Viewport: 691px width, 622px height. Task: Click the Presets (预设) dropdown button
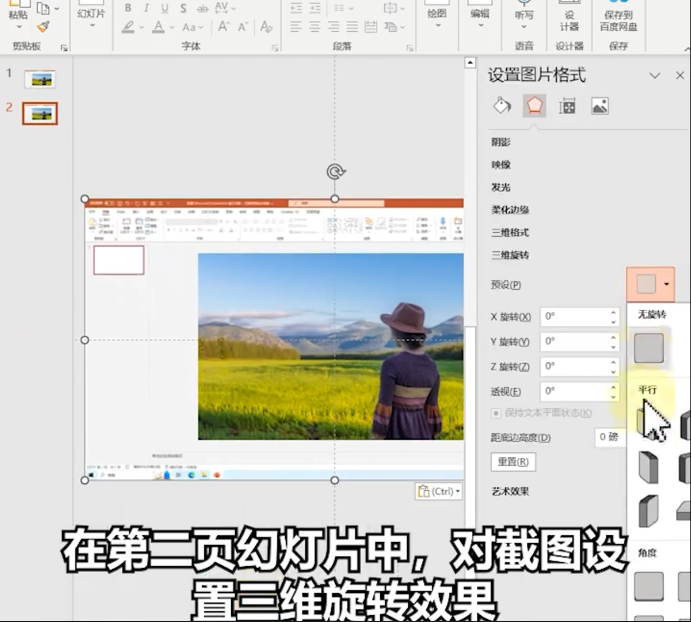point(650,284)
